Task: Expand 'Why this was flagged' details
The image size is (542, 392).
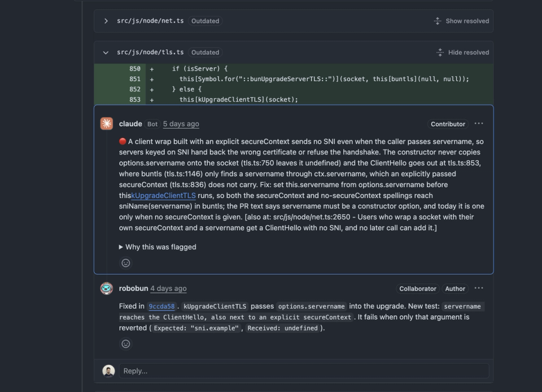Action: pos(158,247)
